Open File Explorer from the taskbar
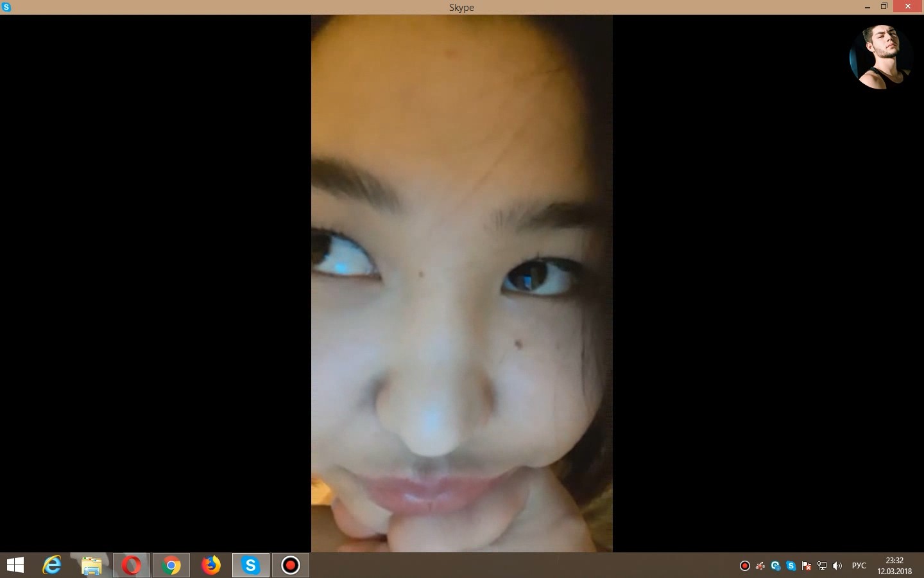The image size is (924, 578). [92, 565]
